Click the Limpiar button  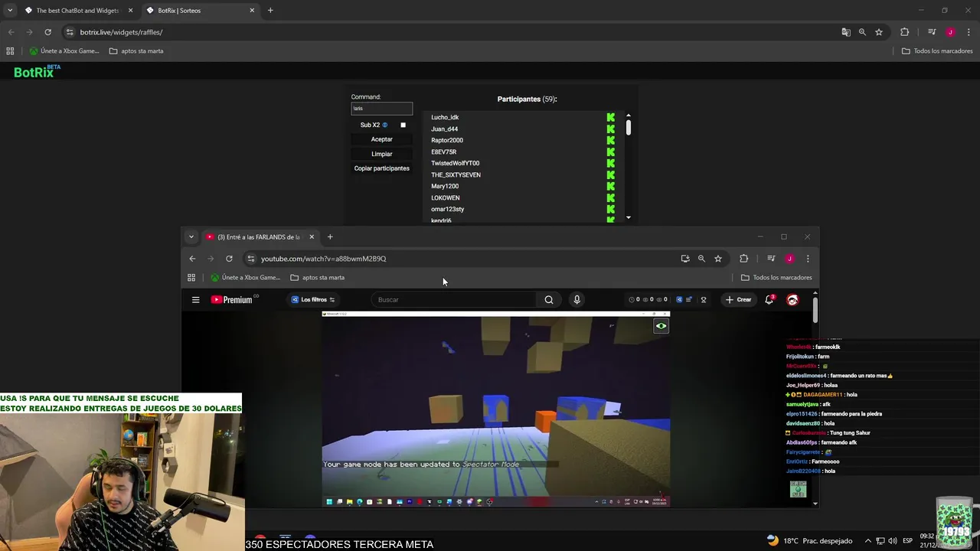pyautogui.click(x=382, y=154)
